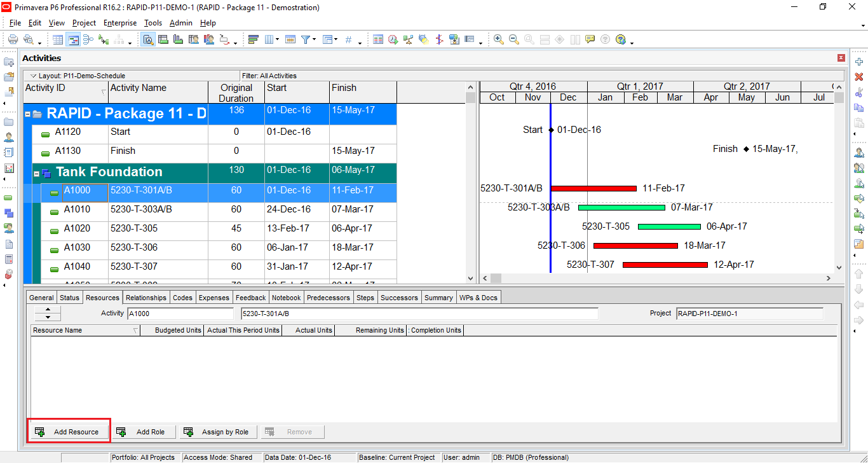The height and width of the screenshot is (463, 868).
Task: Open the Find tool in the toolbar
Action: (x=148, y=39)
